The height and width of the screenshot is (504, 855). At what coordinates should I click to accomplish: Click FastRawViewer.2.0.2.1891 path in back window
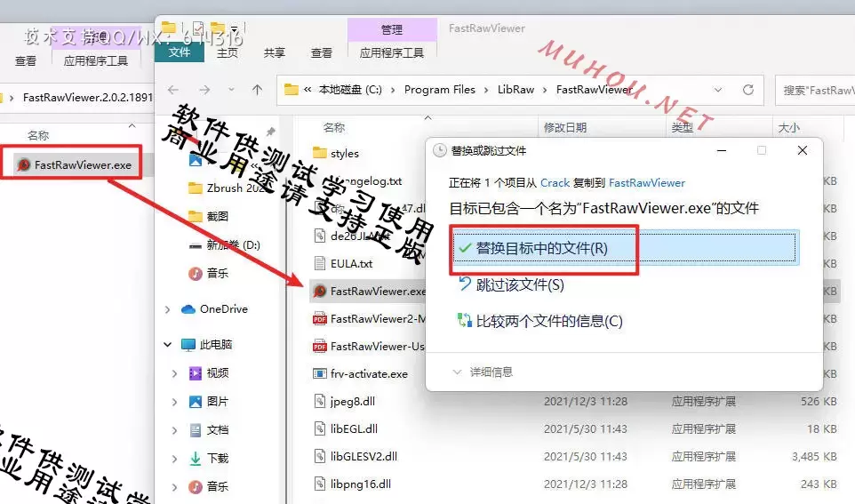click(87, 98)
